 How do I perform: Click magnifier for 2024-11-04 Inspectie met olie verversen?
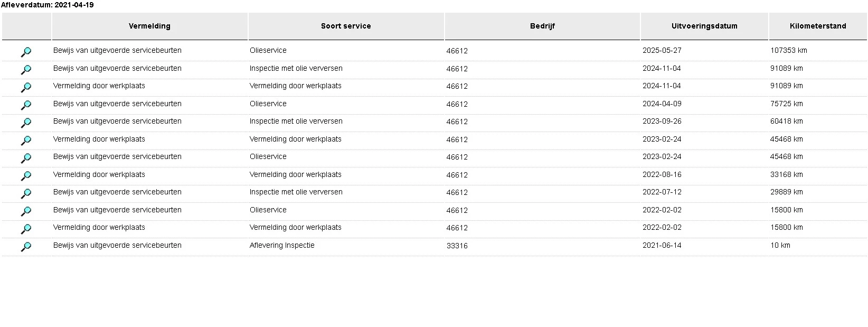tap(26, 70)
